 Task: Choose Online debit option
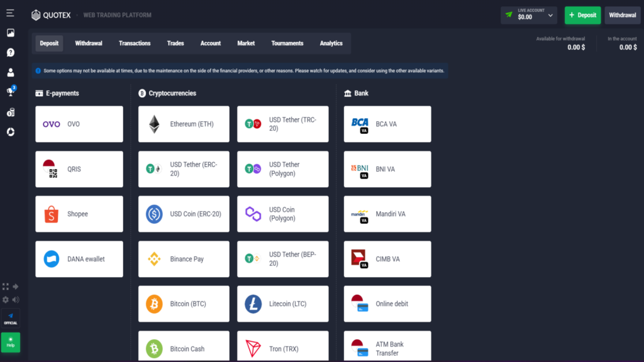point(387,304)
